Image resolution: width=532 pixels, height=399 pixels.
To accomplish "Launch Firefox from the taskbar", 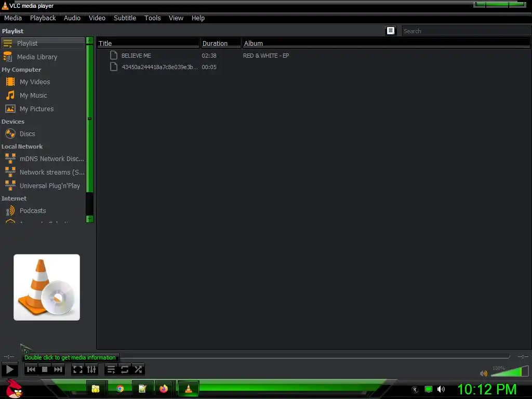I will [164, 389].
